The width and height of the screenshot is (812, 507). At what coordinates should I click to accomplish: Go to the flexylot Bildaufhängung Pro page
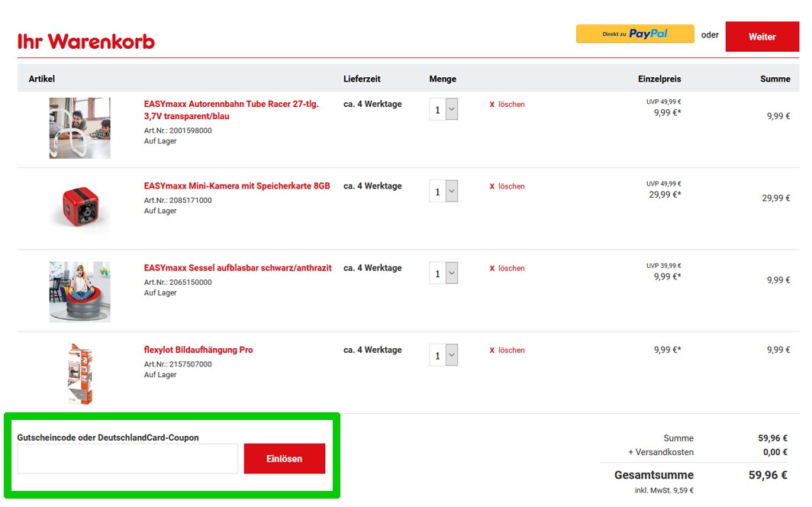click(x=198, y=350)
